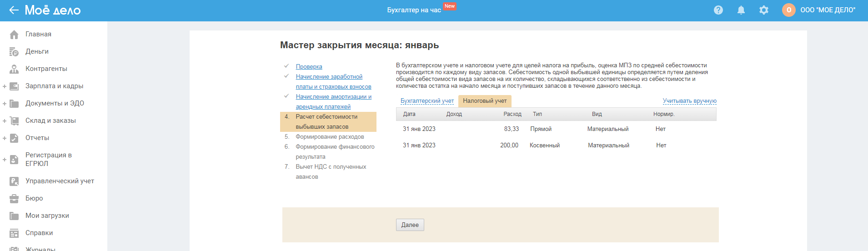Click ООО "МОЕ ДЕЛО" company name

[828, 10]
